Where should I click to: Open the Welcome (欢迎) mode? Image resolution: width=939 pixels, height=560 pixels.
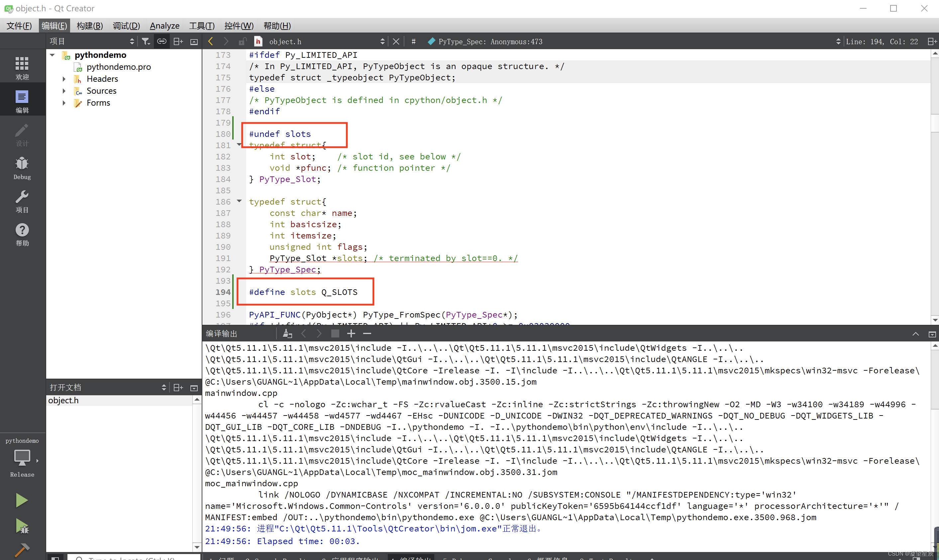coord(22,68)
